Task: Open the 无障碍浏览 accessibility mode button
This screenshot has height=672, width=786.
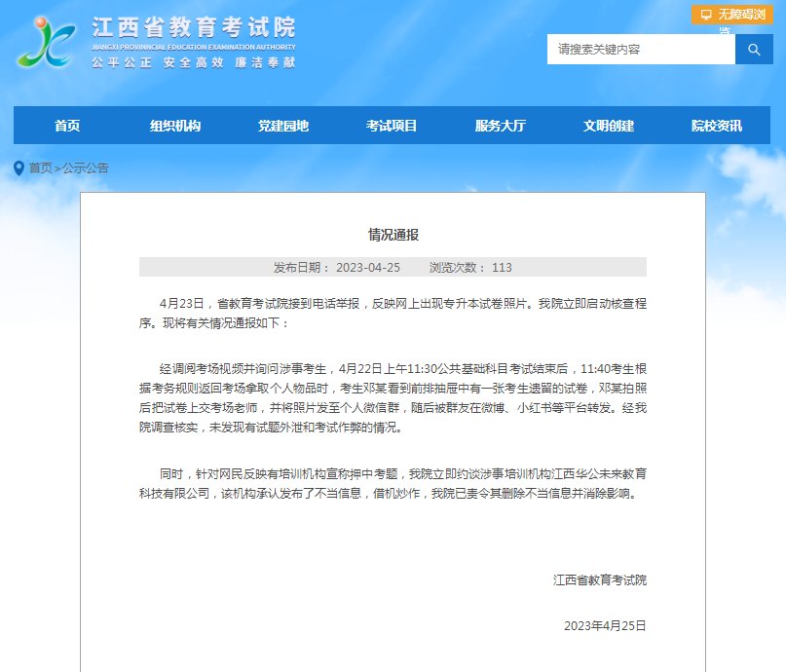Action: (732, 15)
